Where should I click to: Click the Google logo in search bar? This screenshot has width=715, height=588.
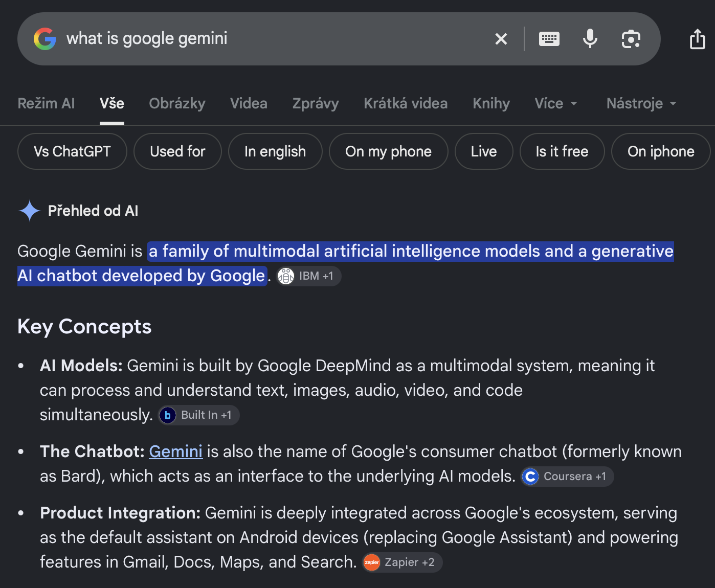click(x=45, y=39)
